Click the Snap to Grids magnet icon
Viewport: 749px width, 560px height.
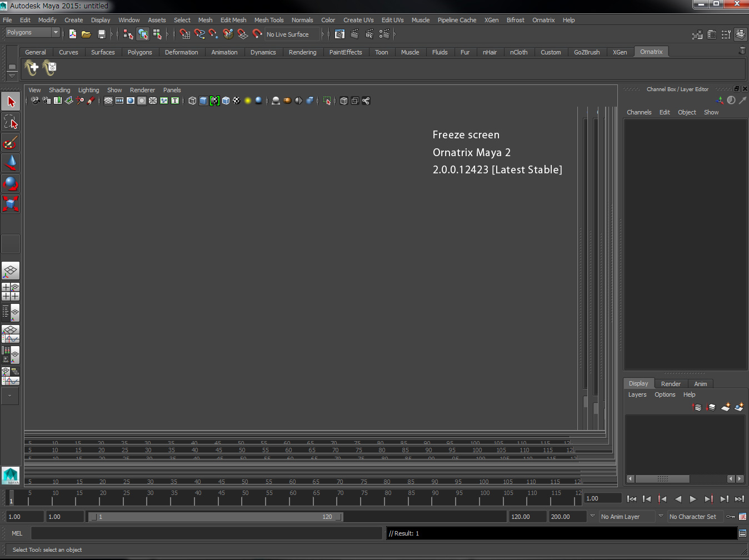pyautogui.click(x=185, y=34)
